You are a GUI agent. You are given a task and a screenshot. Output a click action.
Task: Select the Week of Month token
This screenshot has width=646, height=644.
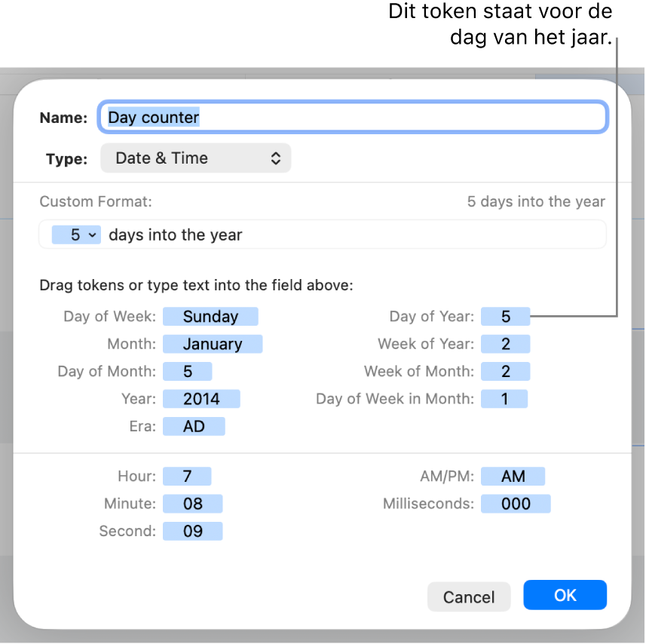pos(505,371)
